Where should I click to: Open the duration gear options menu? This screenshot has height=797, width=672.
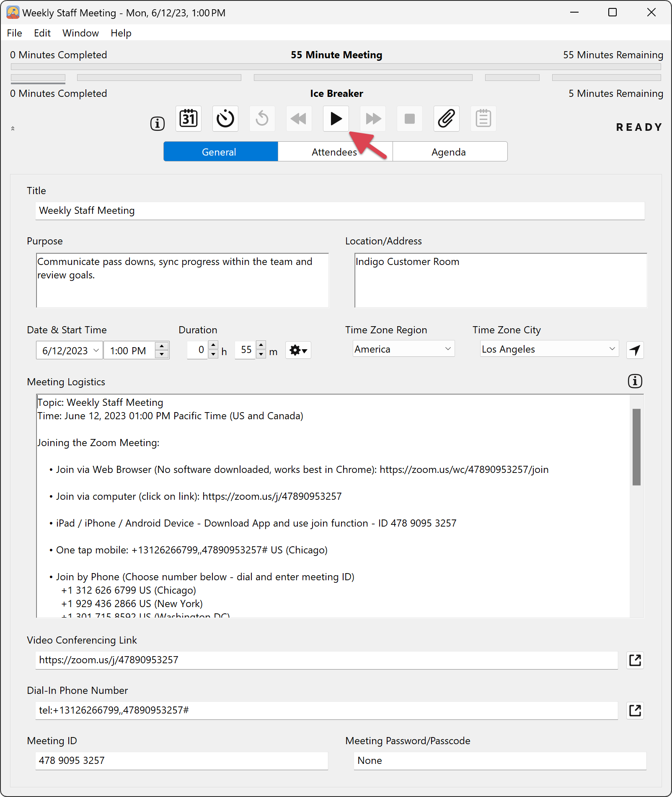click(x=298, y=350)
